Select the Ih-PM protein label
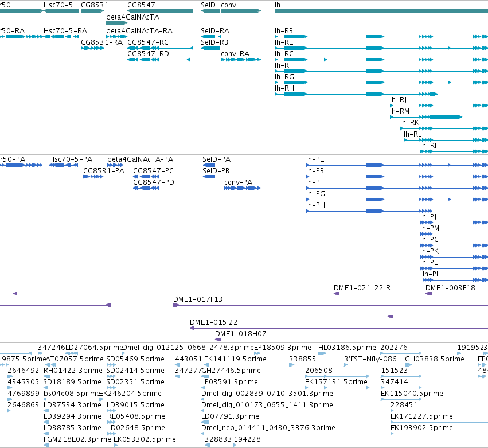The height and width of the screenshot is (448, 488). click(x=430, y=228)
